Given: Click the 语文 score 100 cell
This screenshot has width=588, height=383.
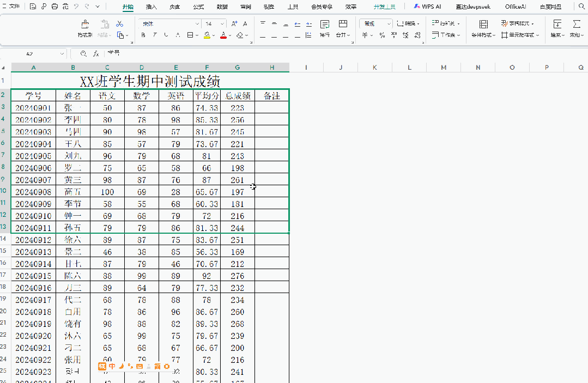Looking at the screenshot, I should tap(107, 192).
